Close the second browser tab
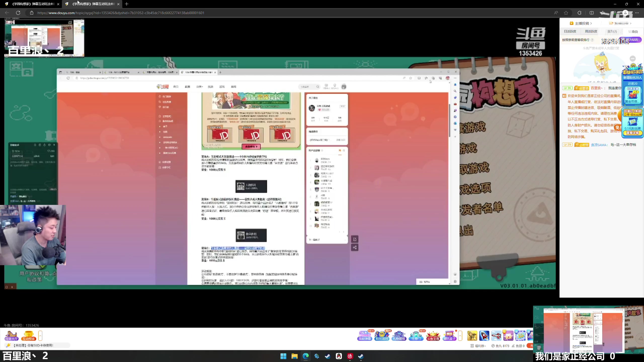644x362 pixels. coord(118,4)
